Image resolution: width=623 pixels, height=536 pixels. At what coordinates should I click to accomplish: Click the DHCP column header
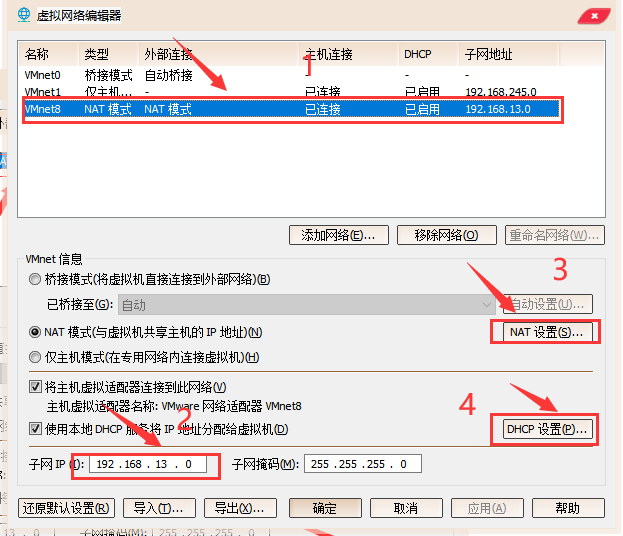[429, 54]
